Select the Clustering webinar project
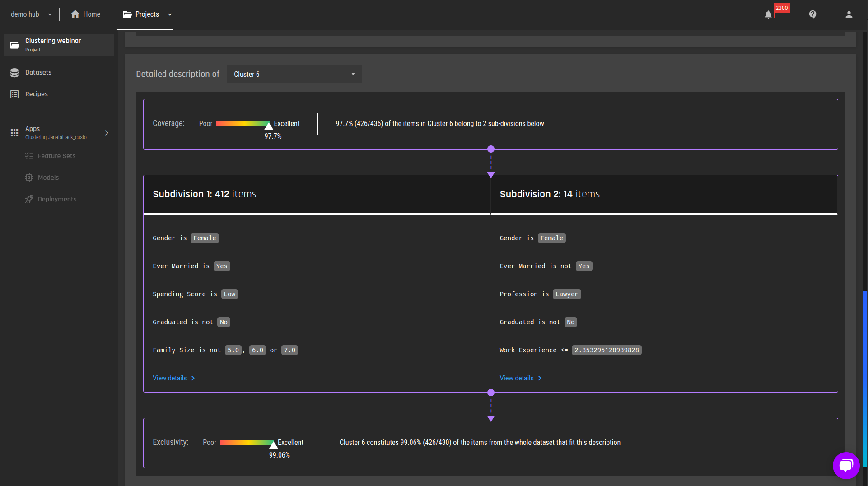Image resolution: width=868 pixels, height=486 pixels. [59, 45]
